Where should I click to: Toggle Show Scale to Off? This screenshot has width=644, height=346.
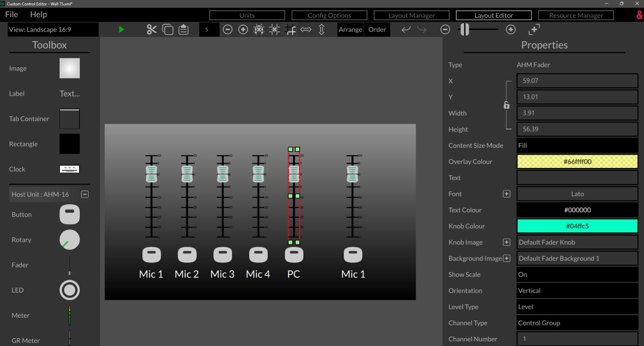577,274
